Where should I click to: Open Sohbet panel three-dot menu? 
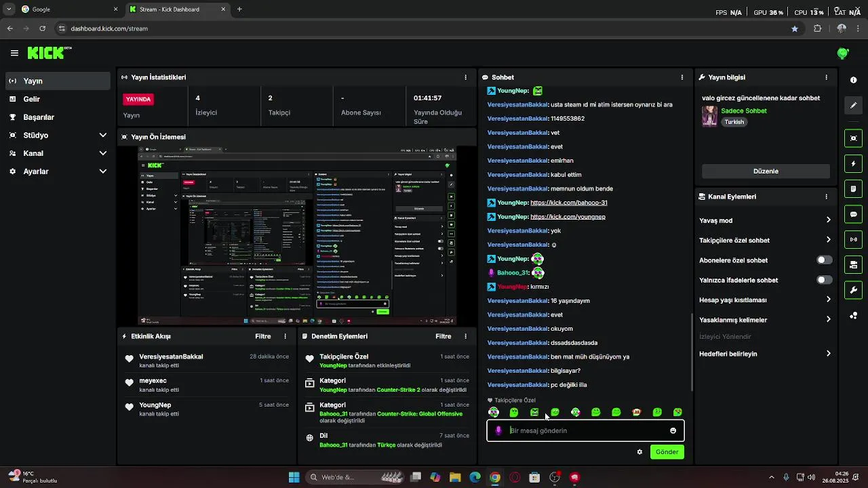[x=682, y=77]
